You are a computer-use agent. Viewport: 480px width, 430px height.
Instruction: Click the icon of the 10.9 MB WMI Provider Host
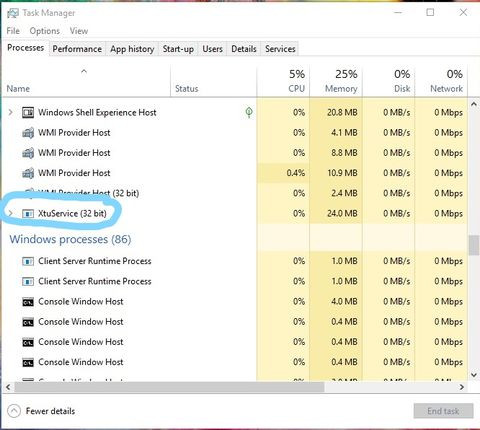click(28, 173)
